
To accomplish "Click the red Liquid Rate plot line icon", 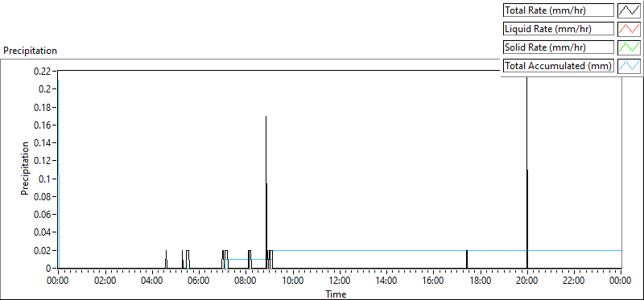I will (x=629, y=29).
